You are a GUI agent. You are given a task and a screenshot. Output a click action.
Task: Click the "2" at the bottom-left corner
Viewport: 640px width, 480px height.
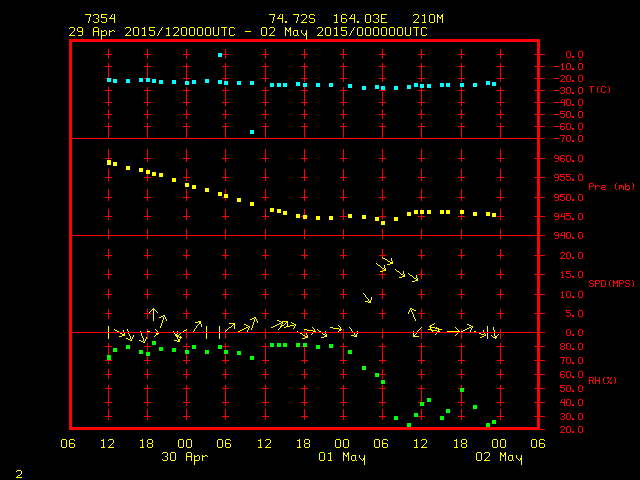(x=19, y=474)
